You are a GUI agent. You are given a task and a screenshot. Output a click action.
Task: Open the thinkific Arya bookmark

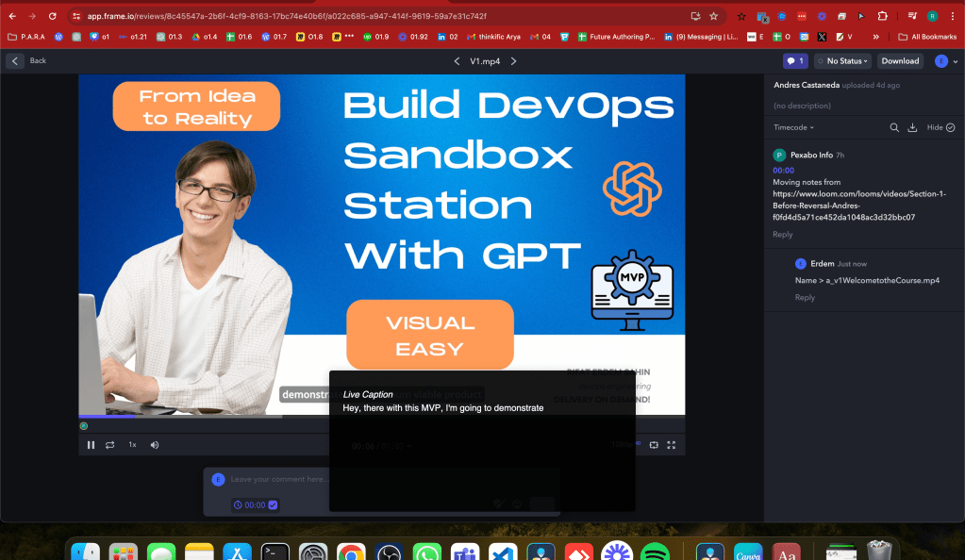493,37
